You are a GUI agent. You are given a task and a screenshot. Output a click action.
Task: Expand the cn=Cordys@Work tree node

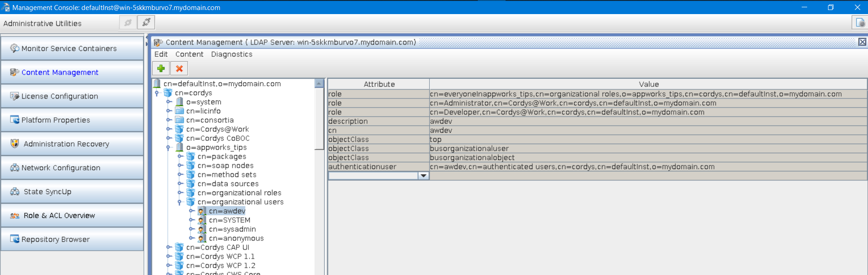click(169, 129)
